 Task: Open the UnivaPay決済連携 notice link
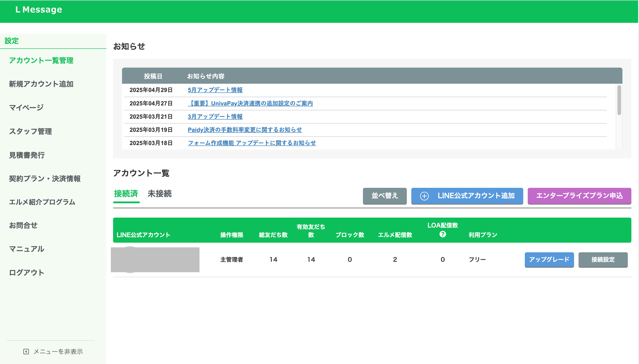pos(250,103)
